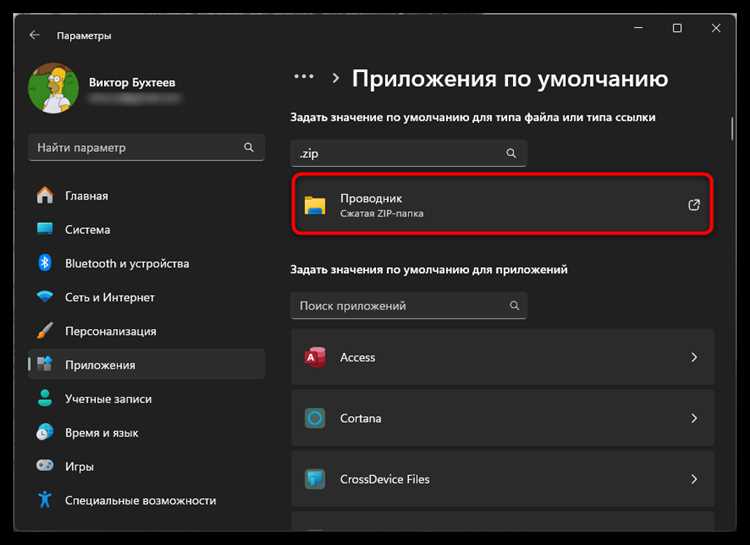Screen dimensions: 750x545
Task: Go back with the arrow icon
Action: [x=34, y=35]
